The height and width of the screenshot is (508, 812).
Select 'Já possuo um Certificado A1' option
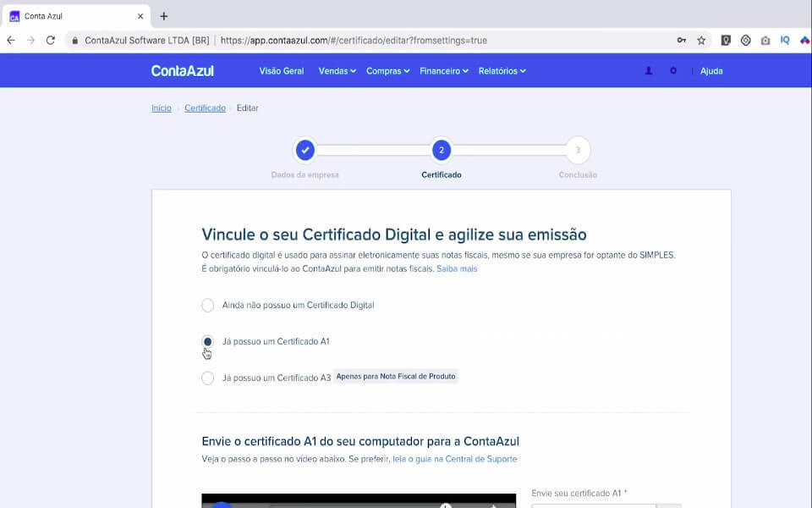[x=208, y=341]
